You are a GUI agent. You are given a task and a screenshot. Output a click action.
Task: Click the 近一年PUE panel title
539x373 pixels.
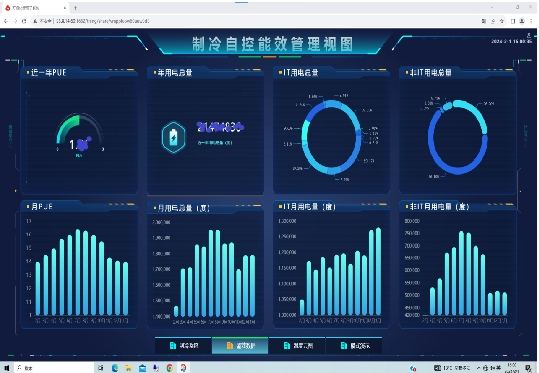pos(48,73)
